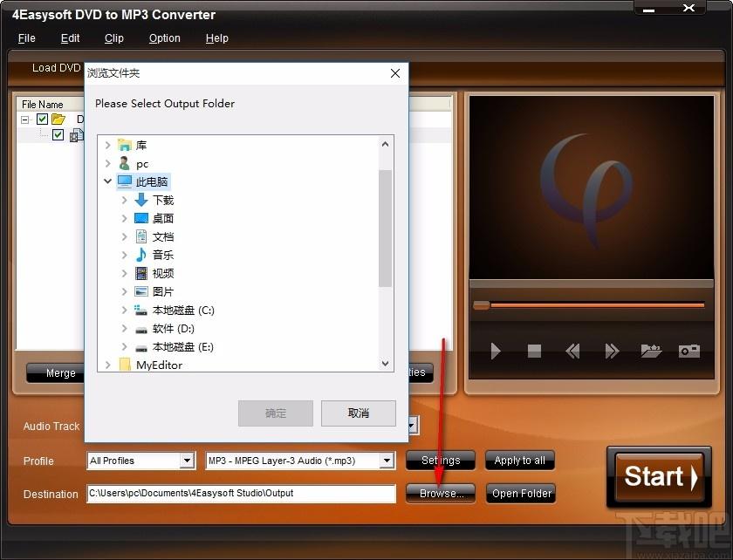Viewport: 733px width, 560px height.
Task: Select the 软件 (D:) drive icon
Action: tap(141, 330)
